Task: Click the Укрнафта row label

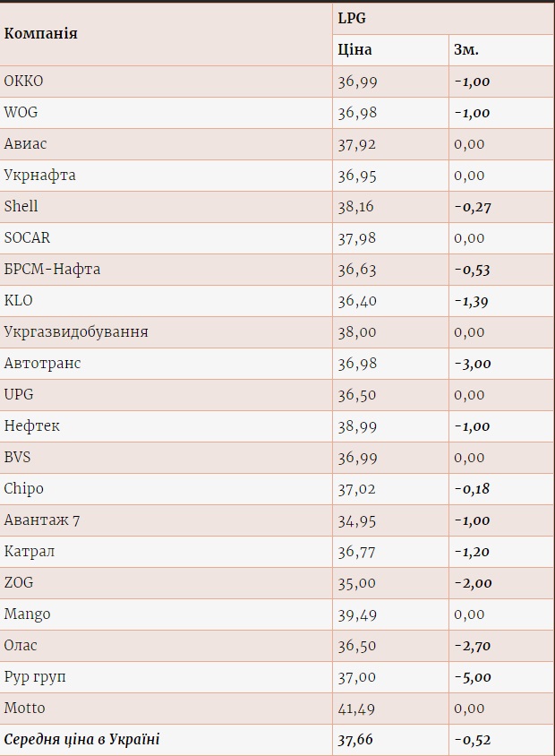Action: pos(39,175)
